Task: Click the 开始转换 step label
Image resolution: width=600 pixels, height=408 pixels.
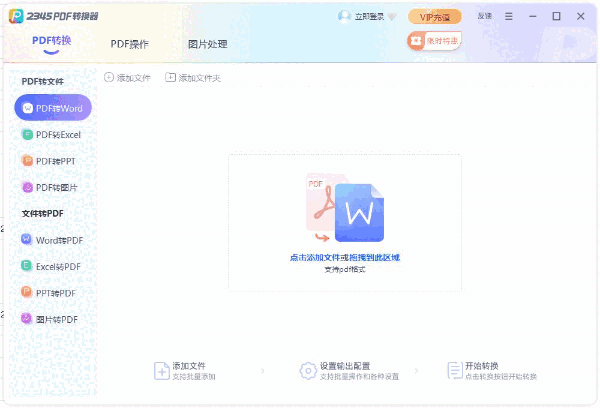Action: click(481, 366)
